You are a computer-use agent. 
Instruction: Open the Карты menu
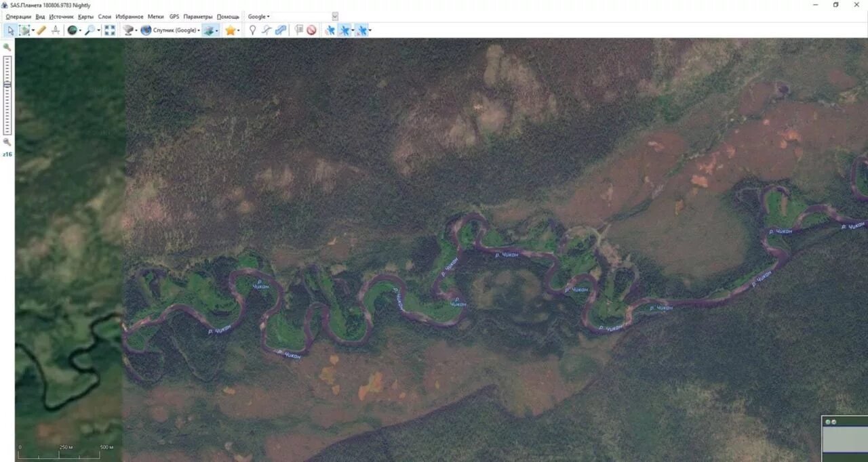point(85,16)
